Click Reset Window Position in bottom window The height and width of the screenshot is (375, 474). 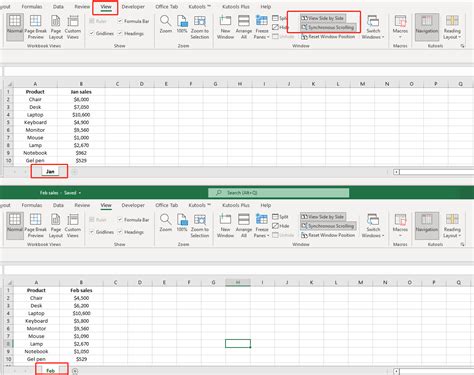click(x=328, y=235)
